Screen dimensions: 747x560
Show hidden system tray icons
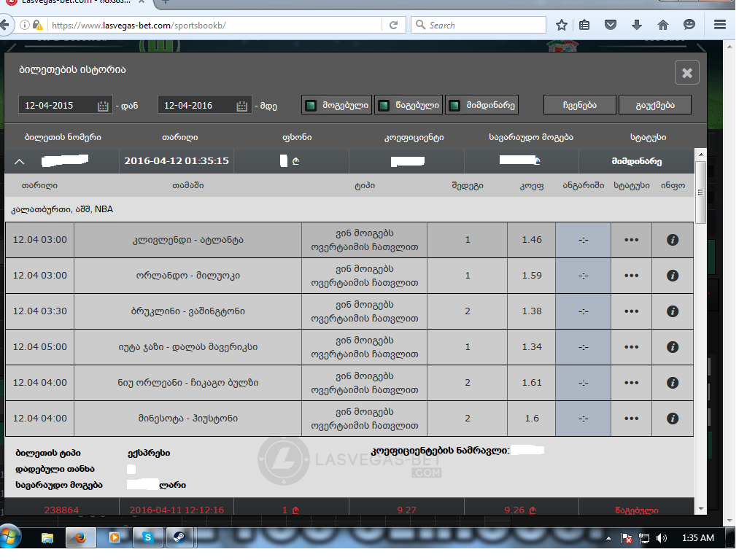pos(608,539)
